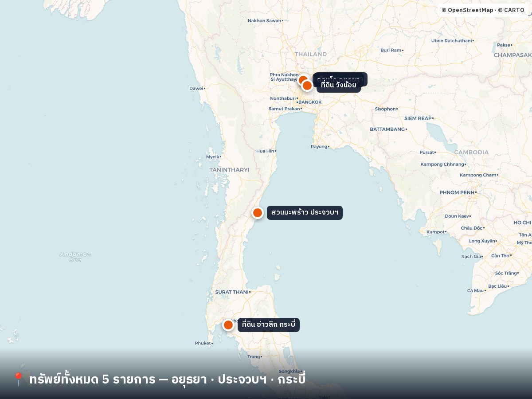Click the Buri Ram map label
Image resolution: width=532 pixels, height=399 pixels.
pos(391,51)
